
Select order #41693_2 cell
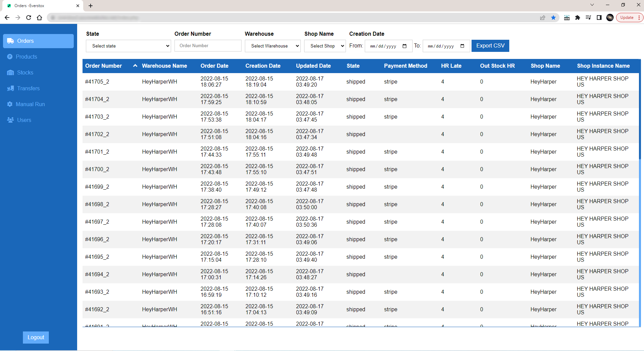pos(97,292)
